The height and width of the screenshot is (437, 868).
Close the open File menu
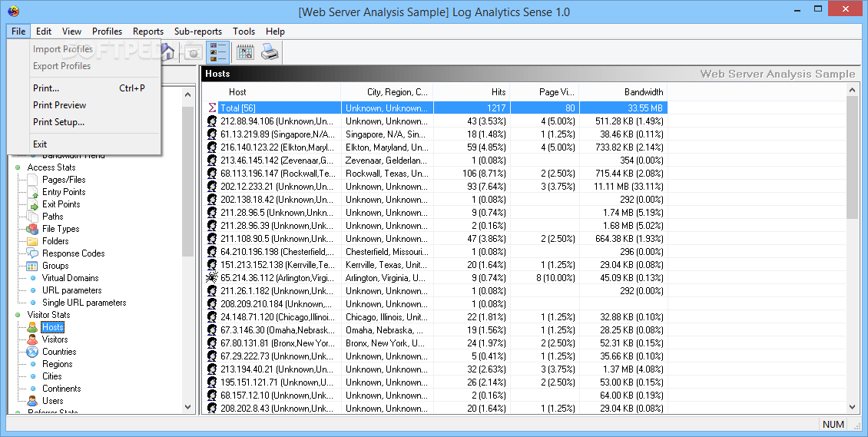pos(18,31)
